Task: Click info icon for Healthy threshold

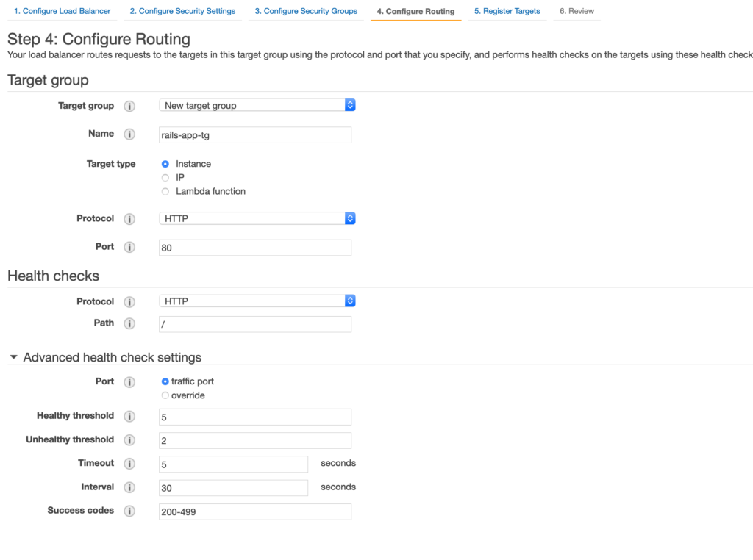Action: pyautogui.click(x=129, y=417)
